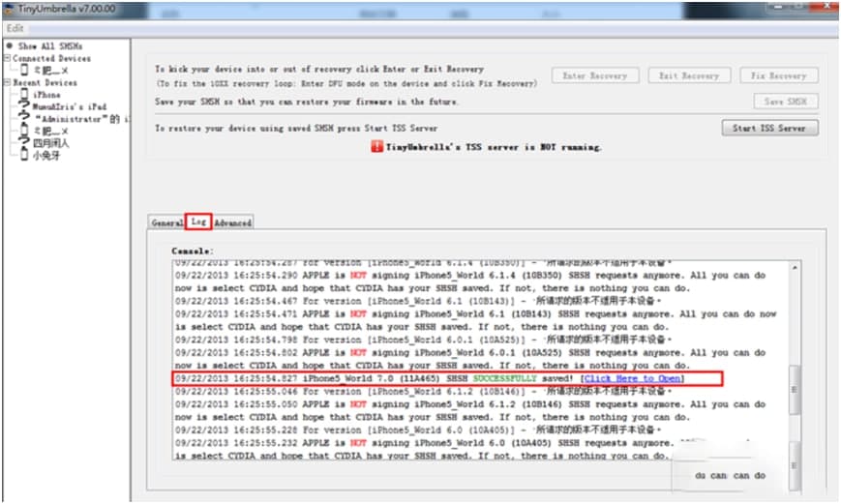Click the Exit Recovery button
Screen dimensions: 841x504
click(689, 75)
